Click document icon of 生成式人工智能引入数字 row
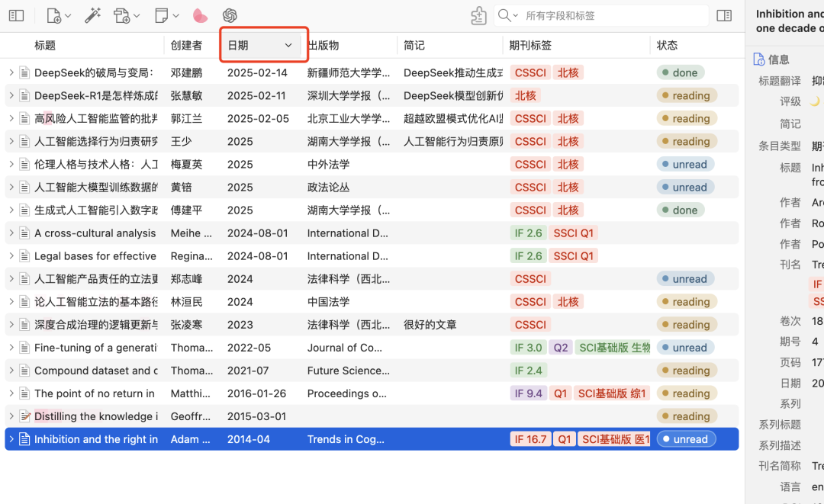The image size is (824, 504). (24, 210)
